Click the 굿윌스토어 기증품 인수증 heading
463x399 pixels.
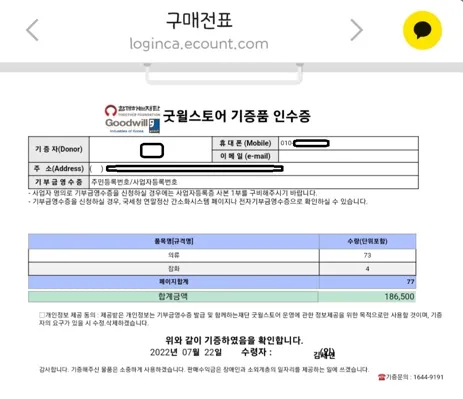tap(237, 116)
